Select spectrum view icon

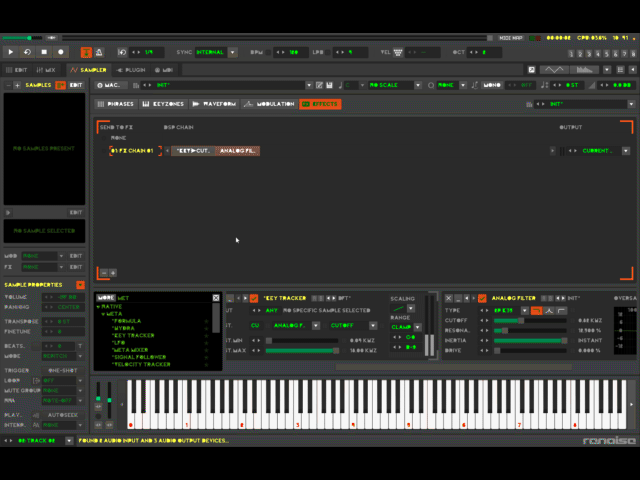point(584,70)
